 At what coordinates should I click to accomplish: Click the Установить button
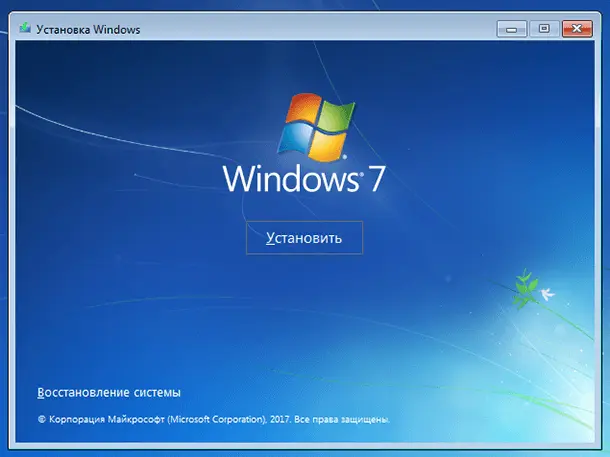[304, 238]
